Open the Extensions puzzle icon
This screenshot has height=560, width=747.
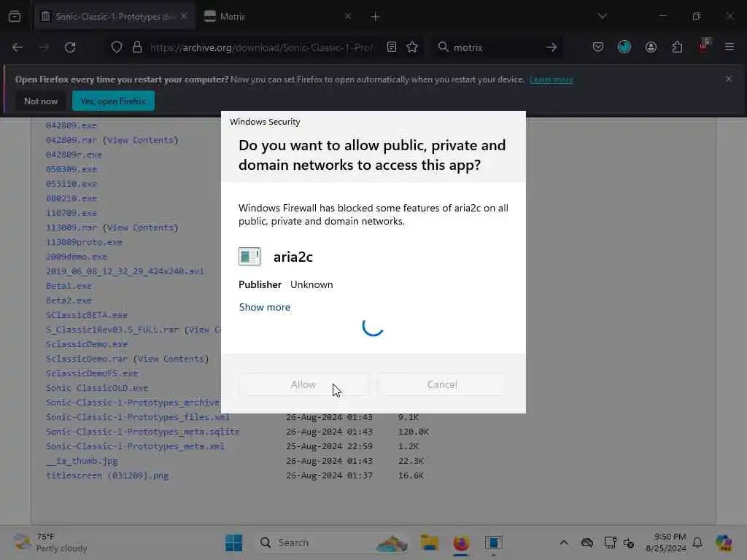pos(677,47)
